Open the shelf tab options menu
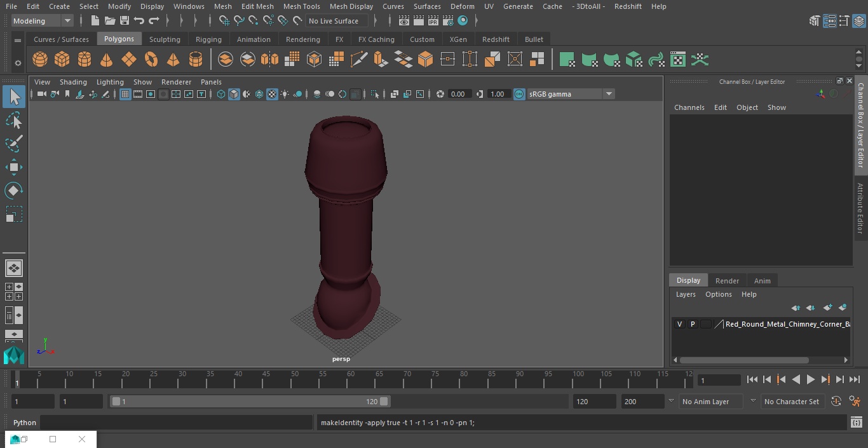868x448 pixels. 18,40
